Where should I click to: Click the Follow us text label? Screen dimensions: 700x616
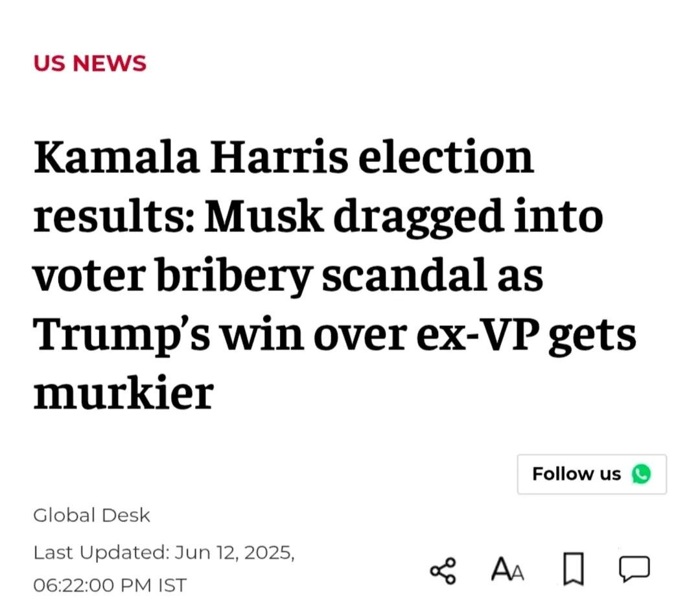(576, 473)
